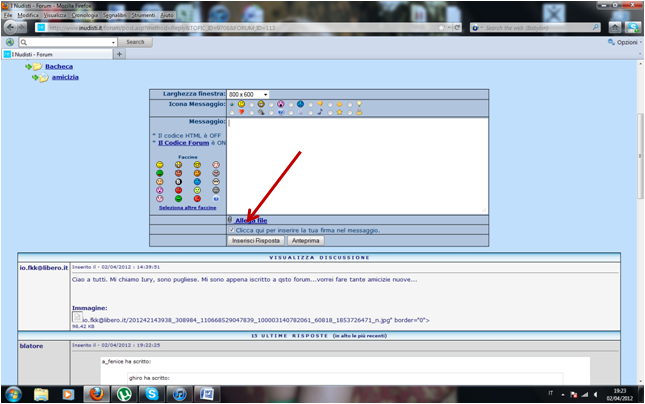
Task: Toggle the signature insertion checkbox
Action: click(231, 230)
